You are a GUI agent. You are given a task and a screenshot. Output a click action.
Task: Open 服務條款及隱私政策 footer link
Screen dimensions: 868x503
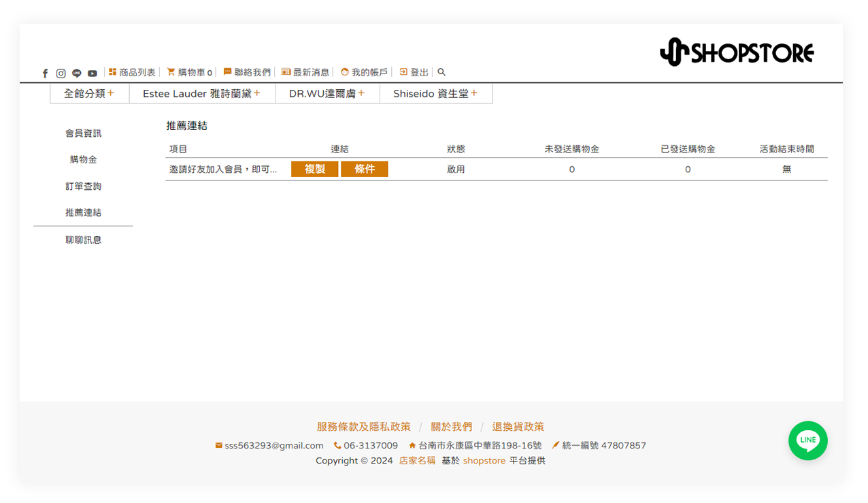(x=363, y=427)
